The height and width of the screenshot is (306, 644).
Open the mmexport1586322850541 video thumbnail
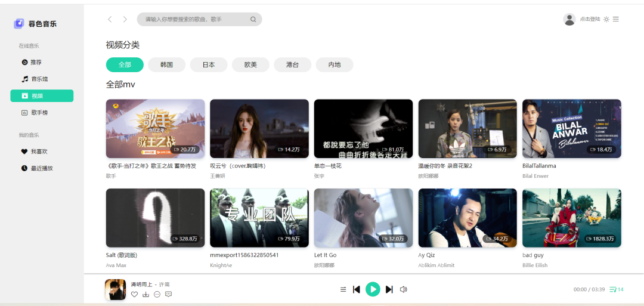click(259, 218)
